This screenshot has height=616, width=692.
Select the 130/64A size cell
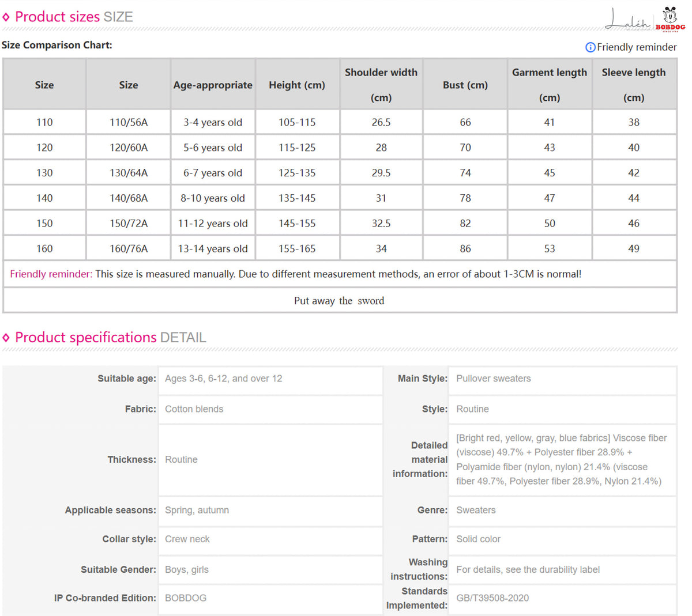(x=129, y=173)
